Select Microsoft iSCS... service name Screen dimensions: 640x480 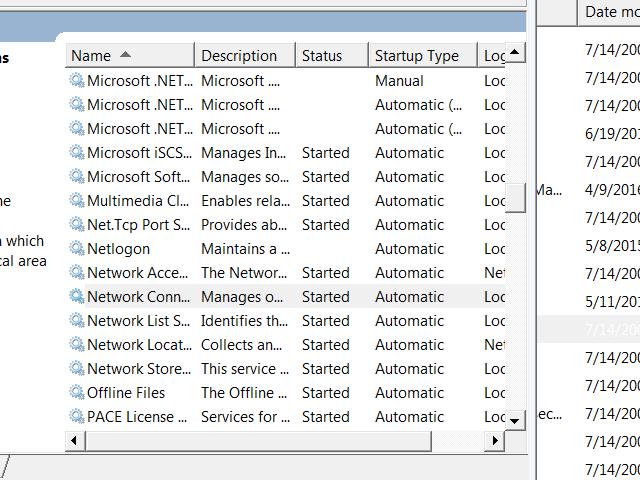[x=140, y=153]
